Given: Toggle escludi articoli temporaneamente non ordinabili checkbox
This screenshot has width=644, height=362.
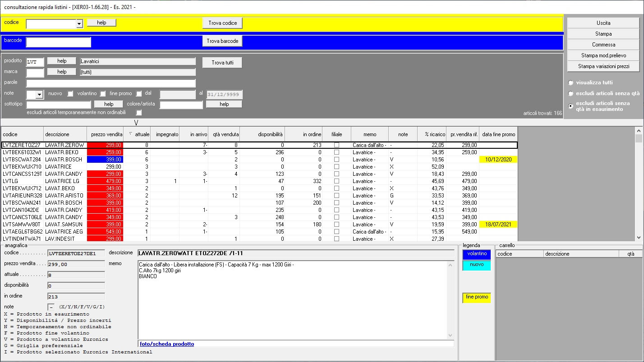Looking at the screenshot, I should (x=139, y=113).
